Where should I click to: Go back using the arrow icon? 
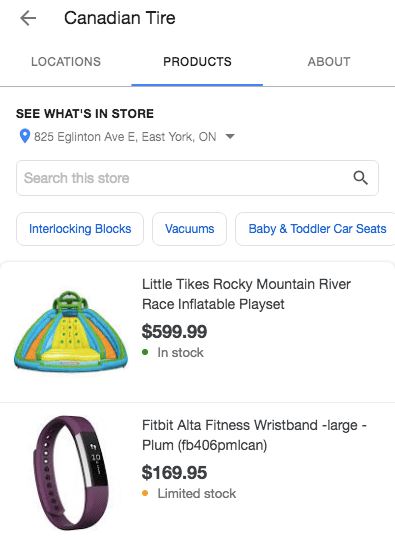pyautogui.click(x=28, y=18)
